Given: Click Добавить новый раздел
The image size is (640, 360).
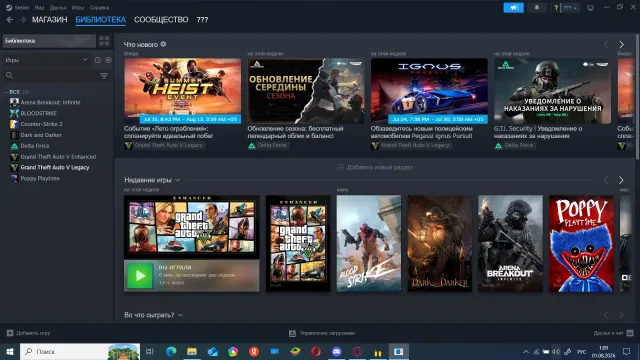Looking at the screenshot, I should [375, 167].
